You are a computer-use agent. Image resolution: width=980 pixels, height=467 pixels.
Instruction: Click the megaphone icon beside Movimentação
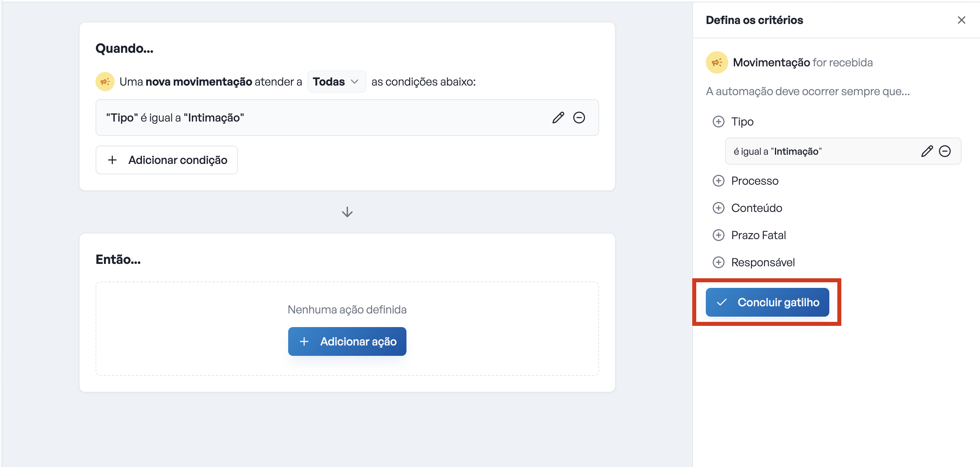717,62
